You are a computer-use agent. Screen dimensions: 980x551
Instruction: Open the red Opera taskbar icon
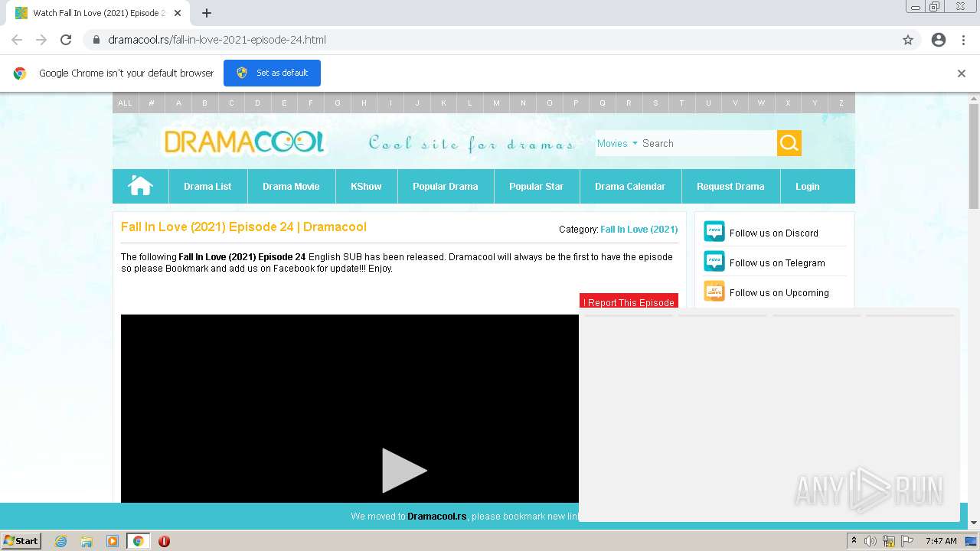click(164, 541)
